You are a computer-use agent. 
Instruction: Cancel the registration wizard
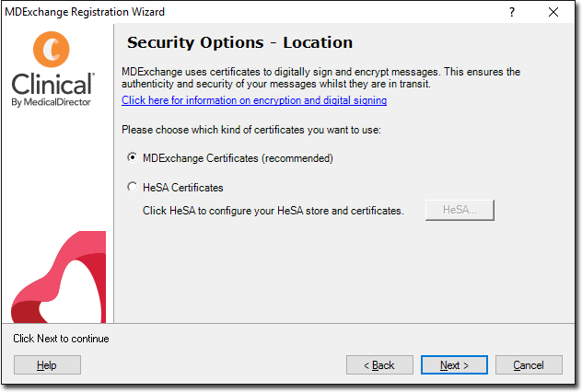[529, 365]
